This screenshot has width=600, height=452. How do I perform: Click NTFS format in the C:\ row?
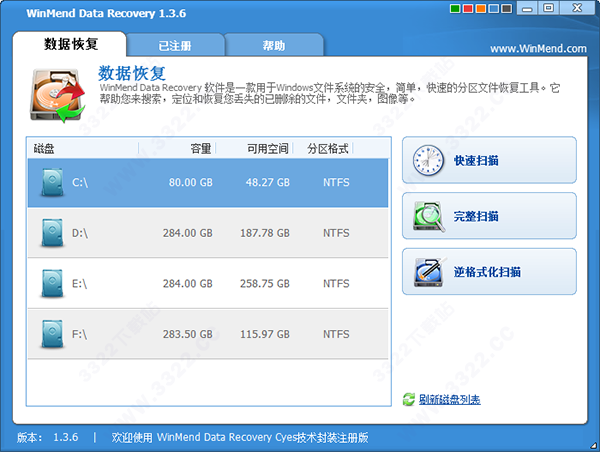click(336, 183)
